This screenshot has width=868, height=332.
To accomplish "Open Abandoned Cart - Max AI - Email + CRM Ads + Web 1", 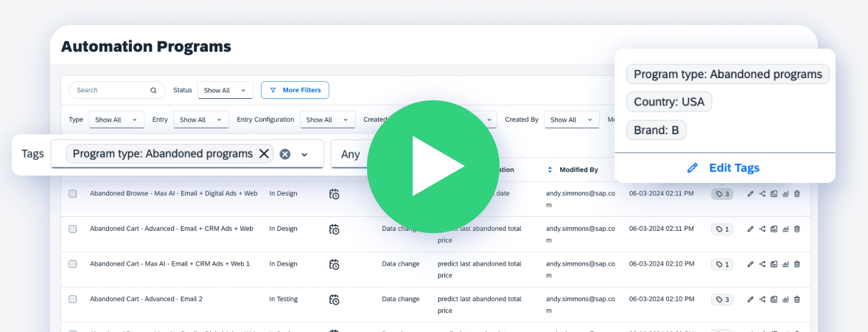I will 170,264.
